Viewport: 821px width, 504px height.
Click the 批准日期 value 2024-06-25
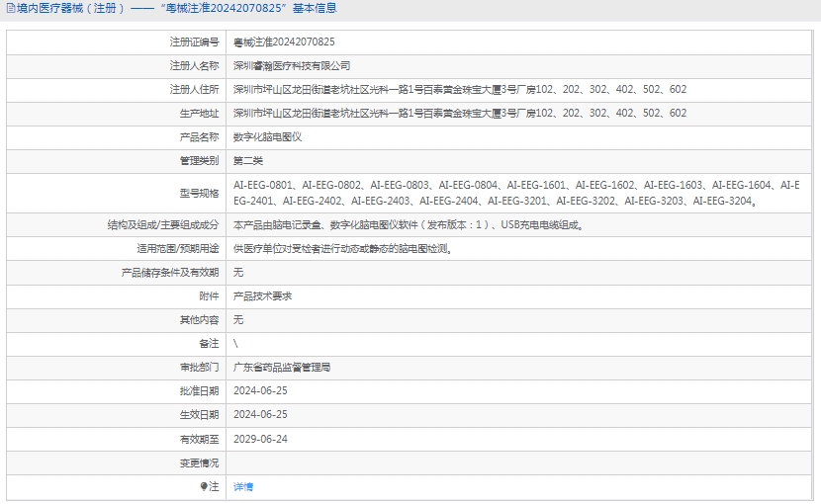click(x=260, y=391)
